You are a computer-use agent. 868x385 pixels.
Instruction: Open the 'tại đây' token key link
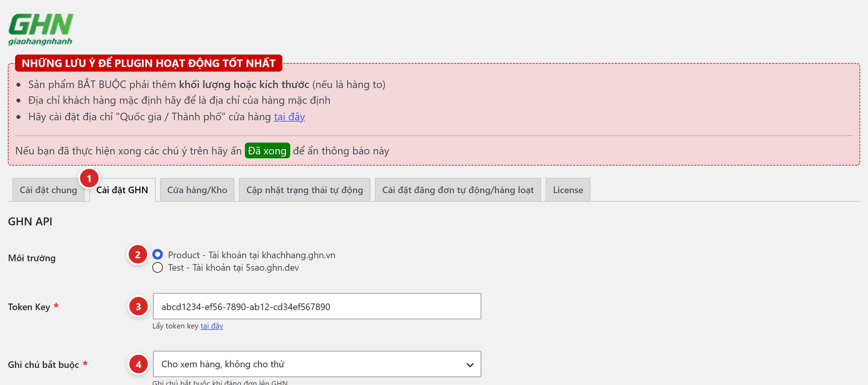point(212,326)
